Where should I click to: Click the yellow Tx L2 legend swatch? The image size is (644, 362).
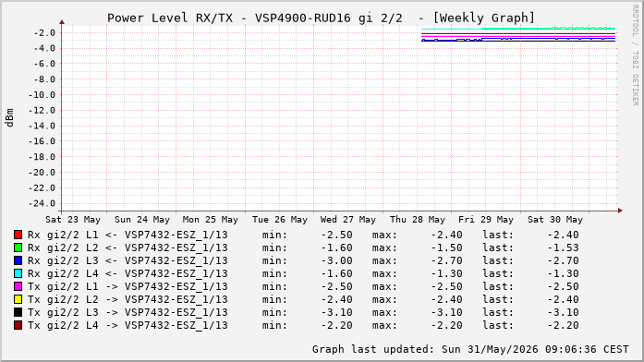pyautogui.click(x=18, y=299)
